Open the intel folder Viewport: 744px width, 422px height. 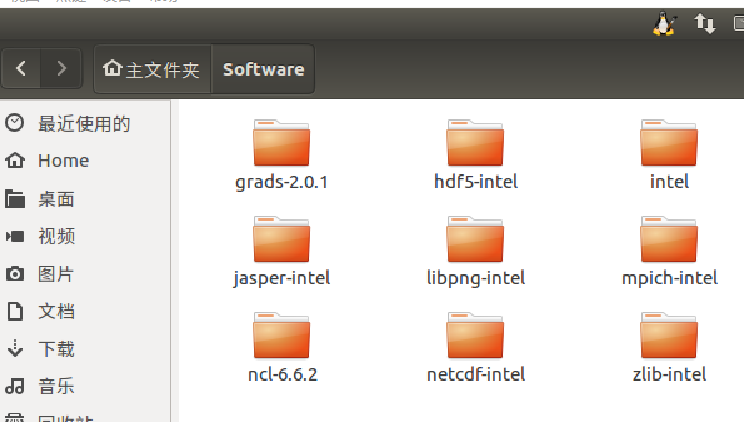pyautogui.click(x=669, y=144)
